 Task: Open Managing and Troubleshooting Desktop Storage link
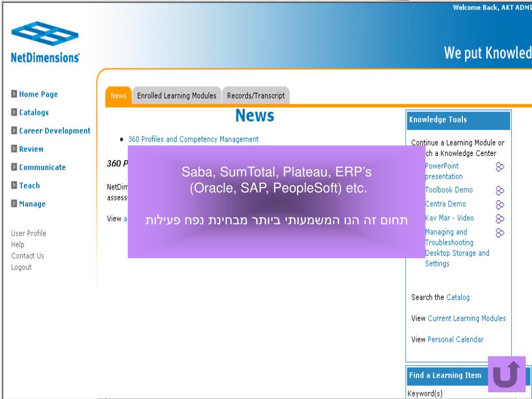(457, 248)
